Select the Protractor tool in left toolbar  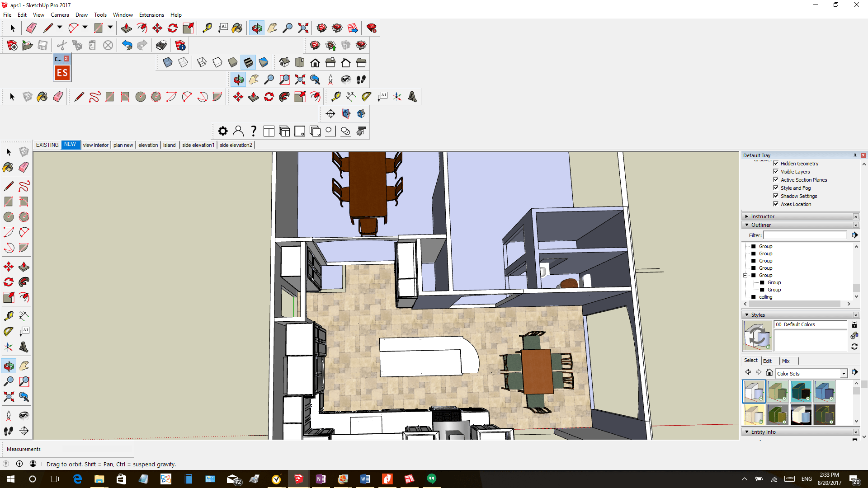[x=9, y=332]
